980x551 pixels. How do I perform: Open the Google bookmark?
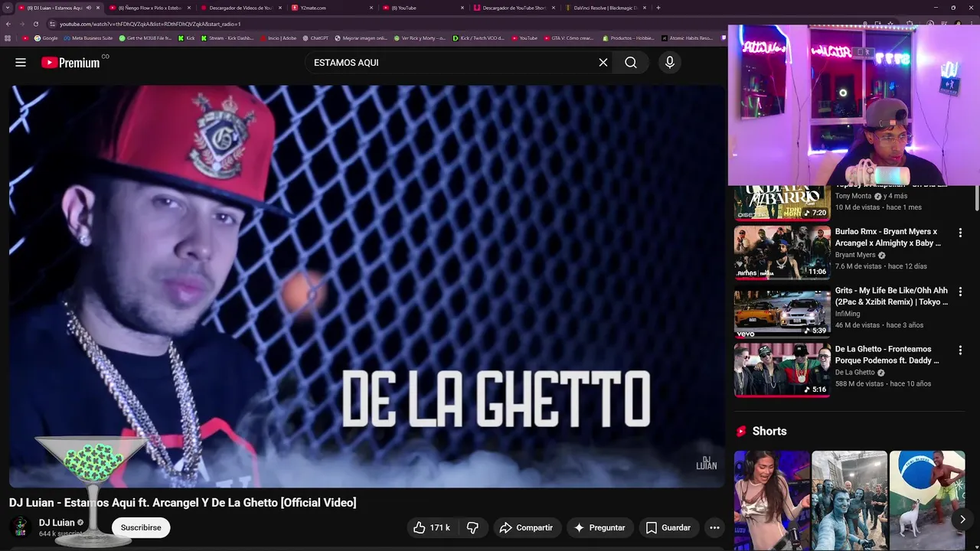[46, 38]
